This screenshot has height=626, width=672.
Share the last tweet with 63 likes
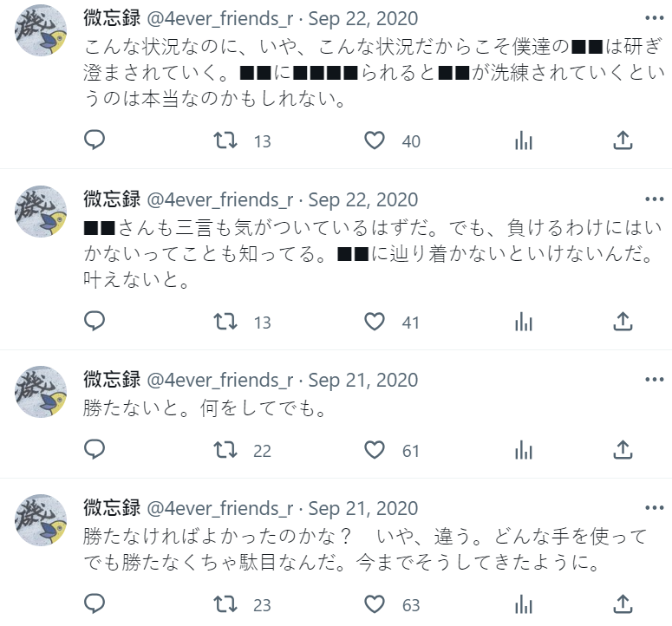pos(623,604)
